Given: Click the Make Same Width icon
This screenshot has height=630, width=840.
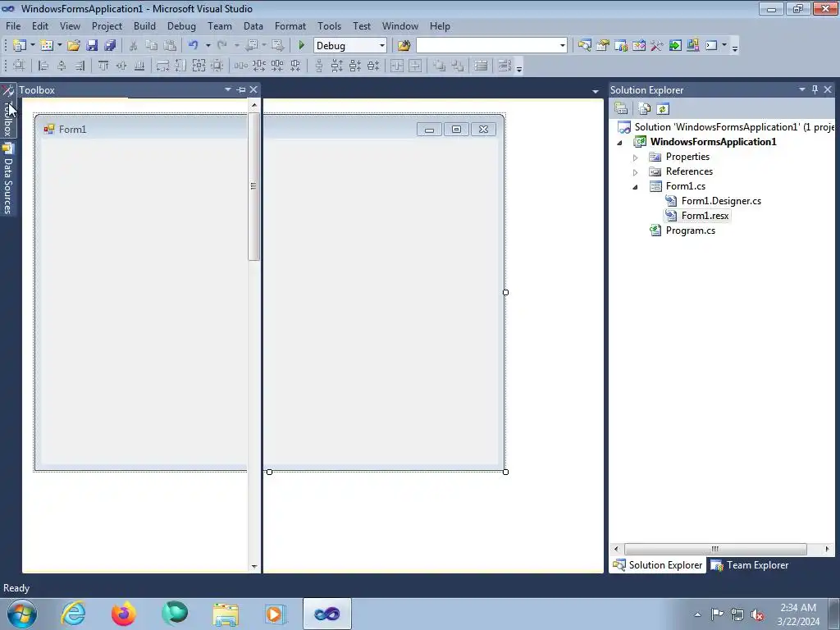Looking at the screenshot, I should (x=162, y=66).
